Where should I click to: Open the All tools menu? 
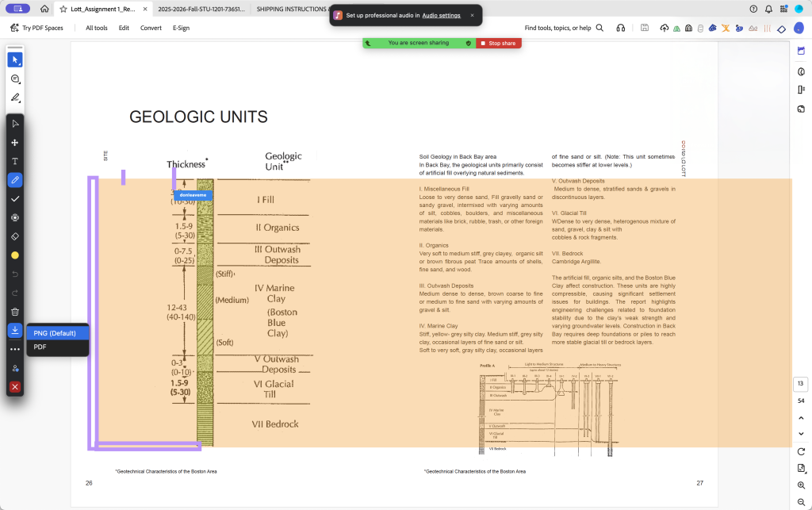[97, 28]
